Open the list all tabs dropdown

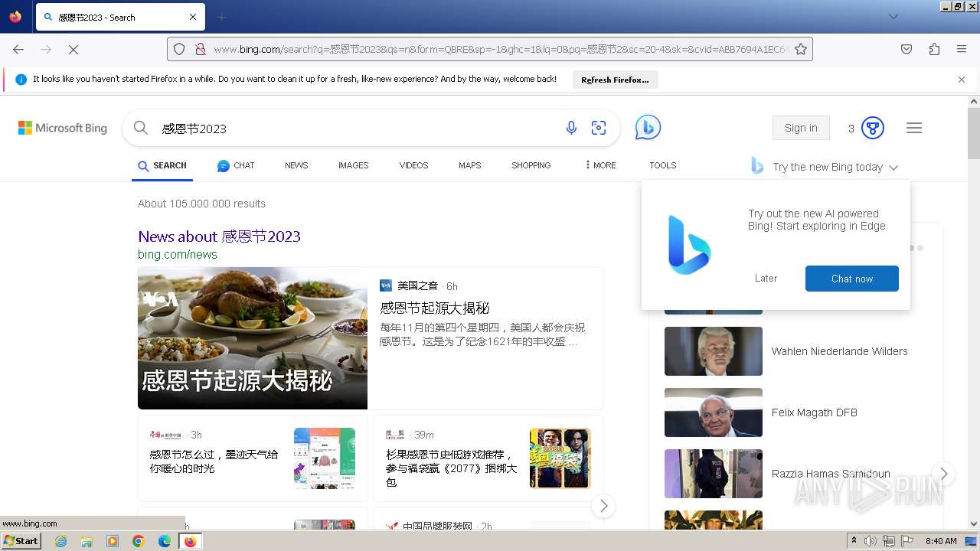(x=893, y=17)
